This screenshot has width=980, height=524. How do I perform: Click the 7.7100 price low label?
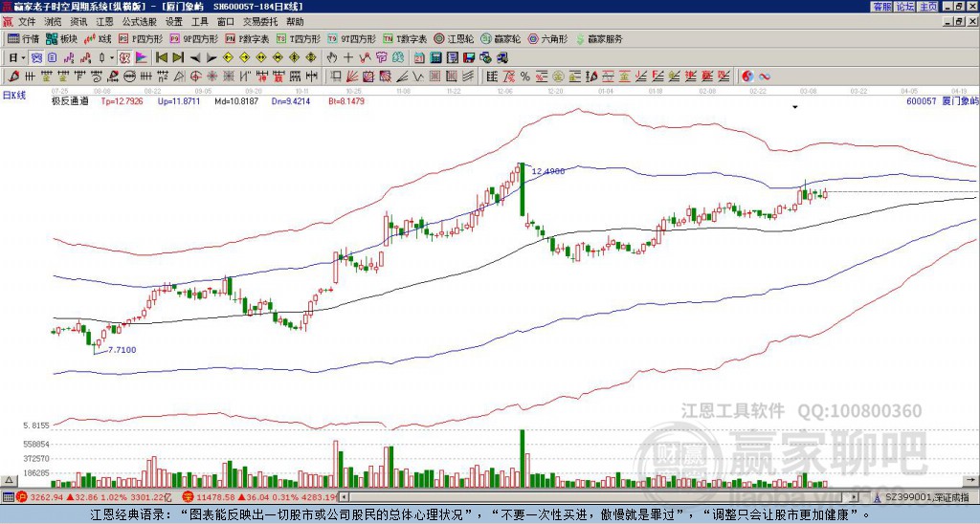[x=122, y=350]
